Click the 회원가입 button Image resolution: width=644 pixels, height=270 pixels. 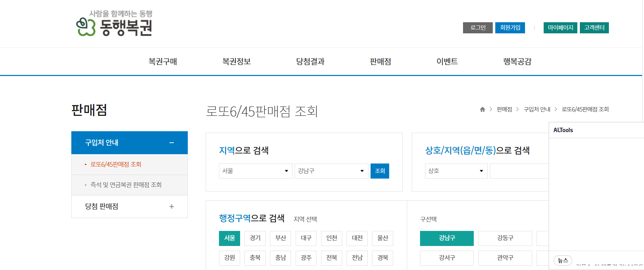[510, 28]
